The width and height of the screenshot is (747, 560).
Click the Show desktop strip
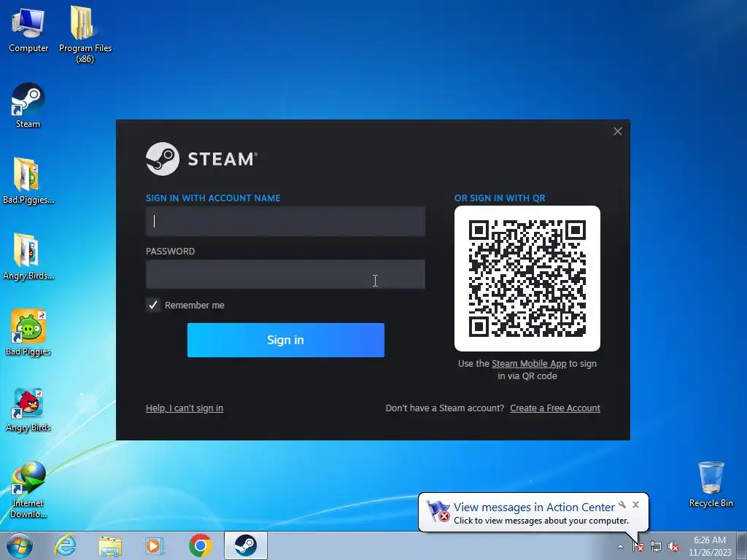tap(743, 545)
